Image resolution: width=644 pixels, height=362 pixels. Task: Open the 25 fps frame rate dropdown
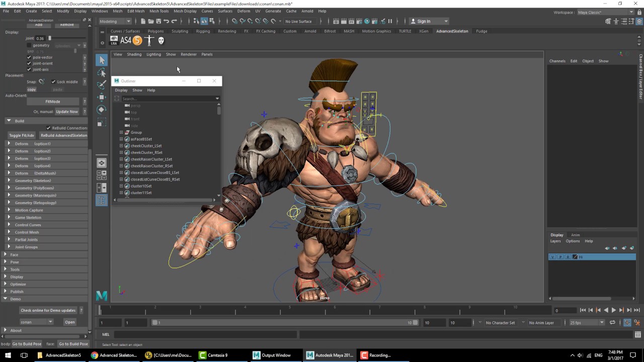pos(586,323)
